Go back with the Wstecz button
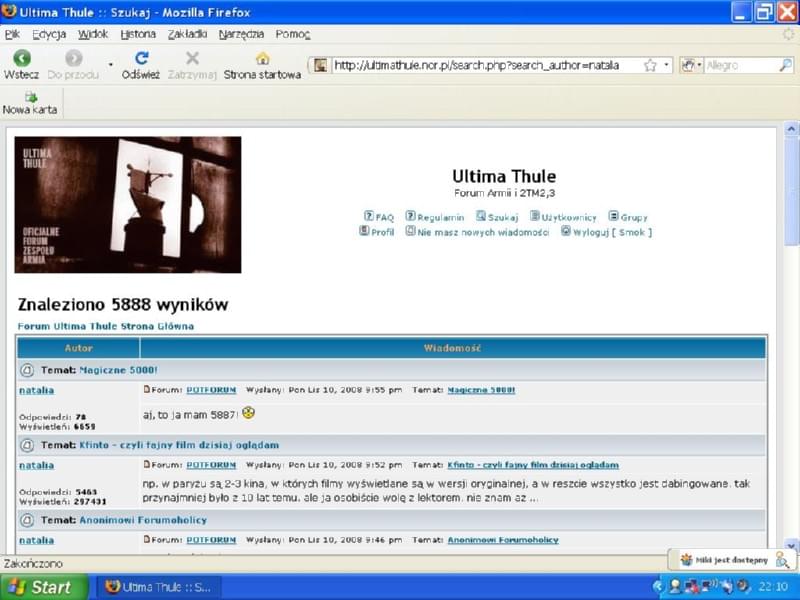This screenshot has width=800, height=600. point(21,65)
